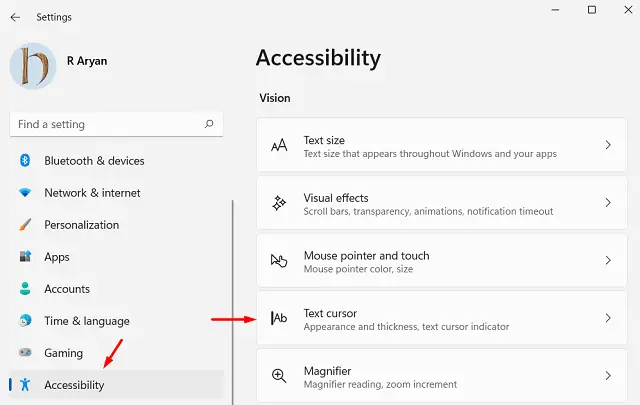Click the Apps sidebar icon
The image size is (640, 405).
coord(25,257)
